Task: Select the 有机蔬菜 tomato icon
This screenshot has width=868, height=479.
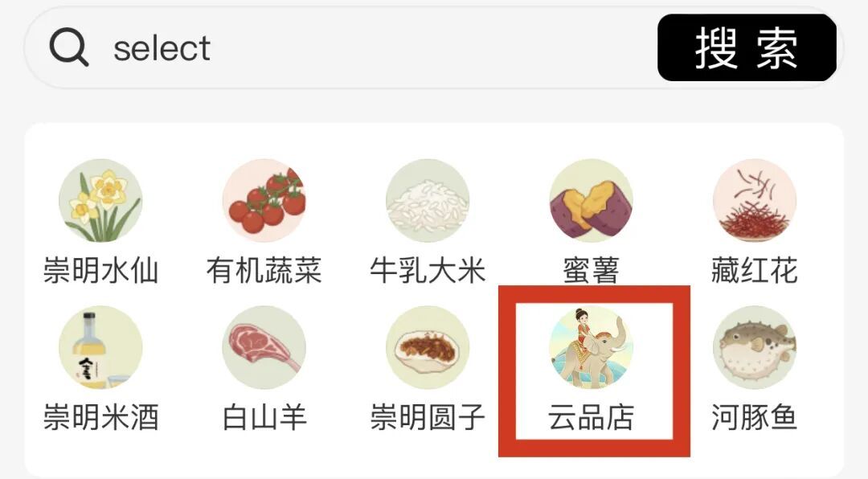Action: [x=264, y=200]
